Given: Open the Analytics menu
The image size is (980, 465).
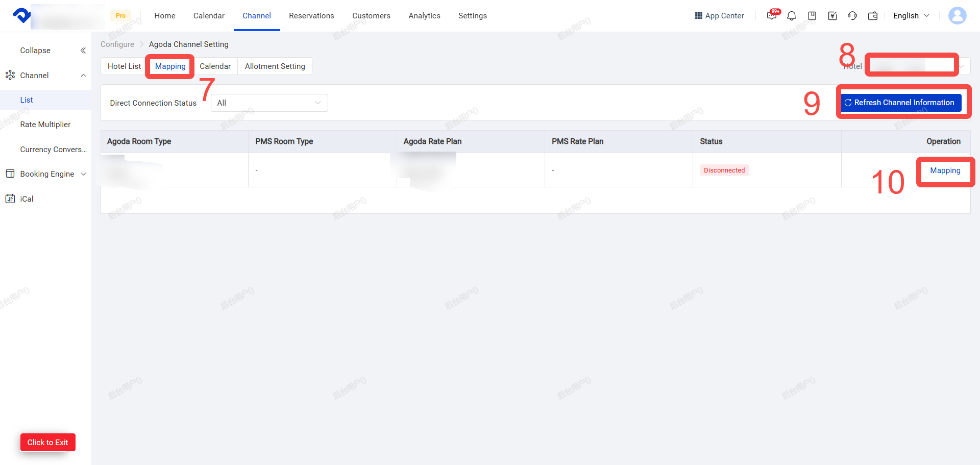Looking at the screenshot, I should 424,16.
